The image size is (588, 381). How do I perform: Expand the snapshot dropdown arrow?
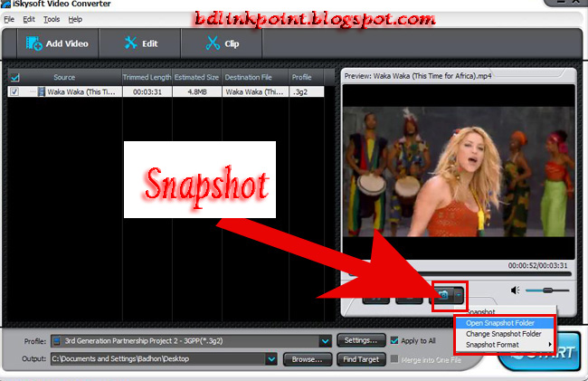[x=459, y=295]
